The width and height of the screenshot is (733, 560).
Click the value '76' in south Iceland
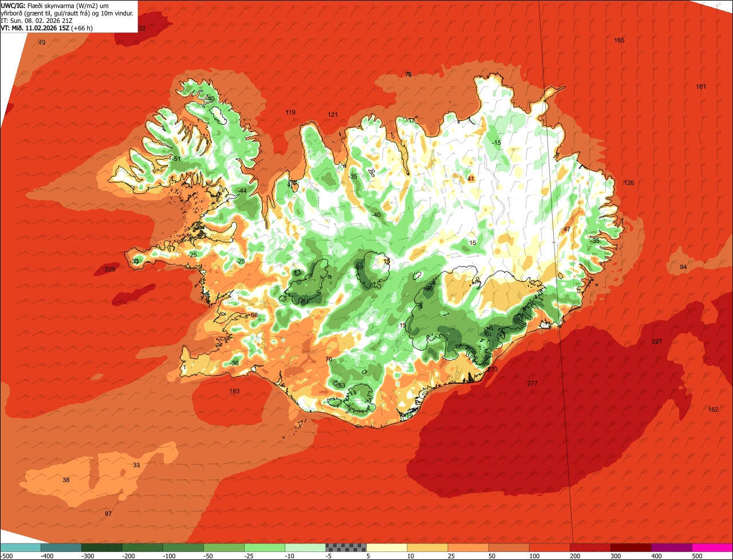pos(329,359)
